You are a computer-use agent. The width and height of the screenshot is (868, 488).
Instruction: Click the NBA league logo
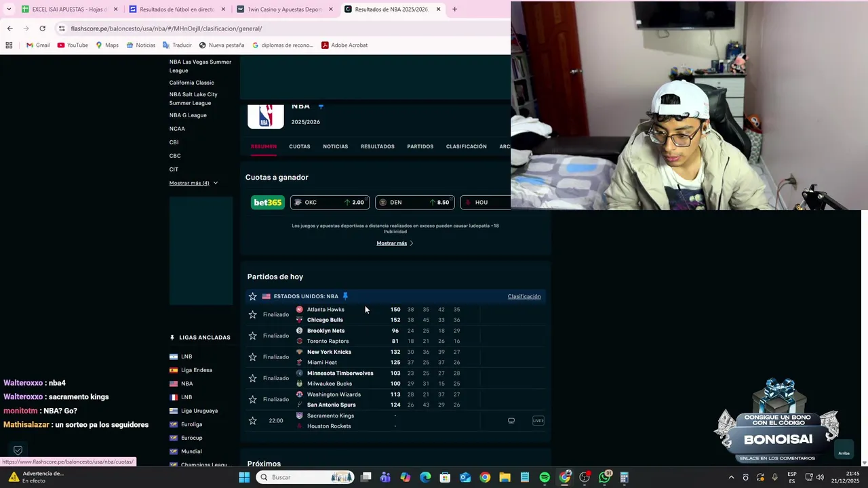[266, 115]
